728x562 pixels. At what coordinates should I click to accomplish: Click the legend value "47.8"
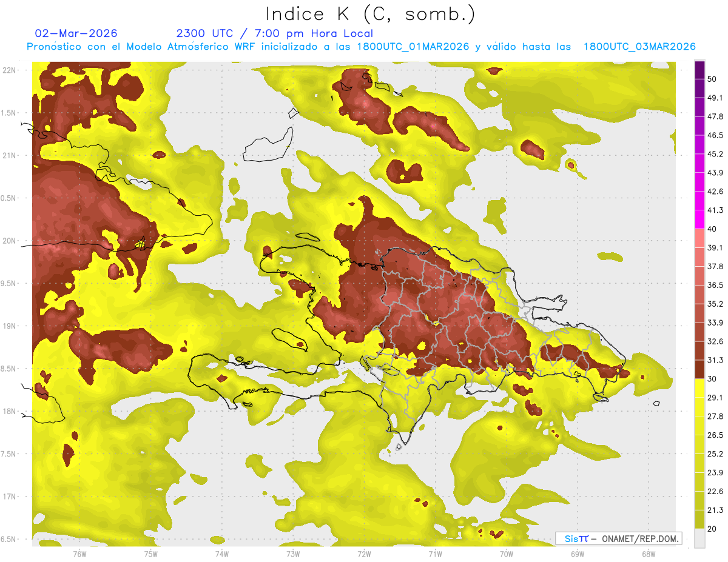(x=715, y=116)
